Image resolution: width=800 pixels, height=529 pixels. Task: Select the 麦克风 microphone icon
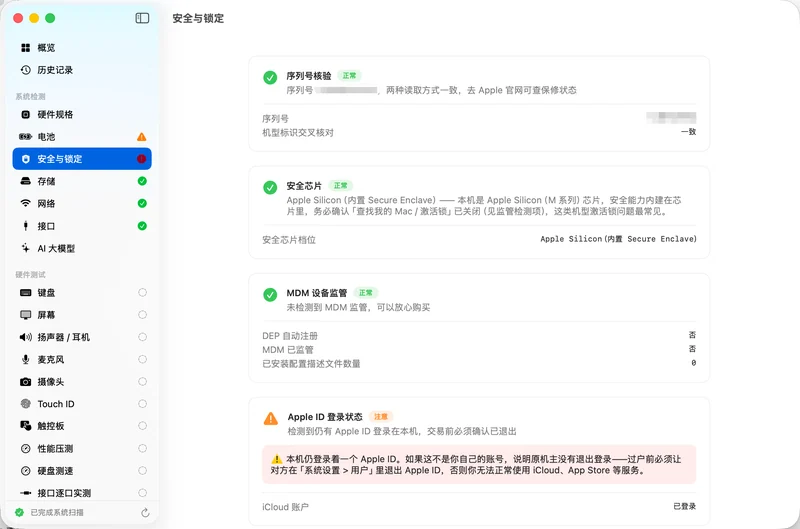point(26,359)
